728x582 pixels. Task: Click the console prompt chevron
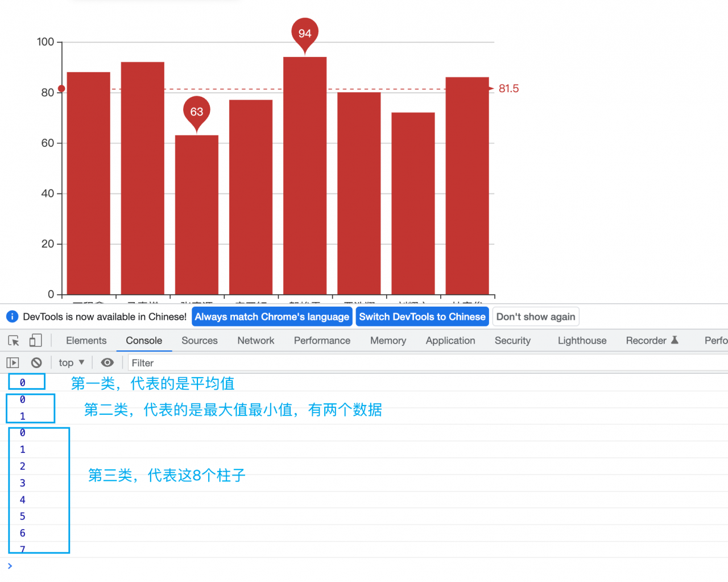[x=10, y=566]
